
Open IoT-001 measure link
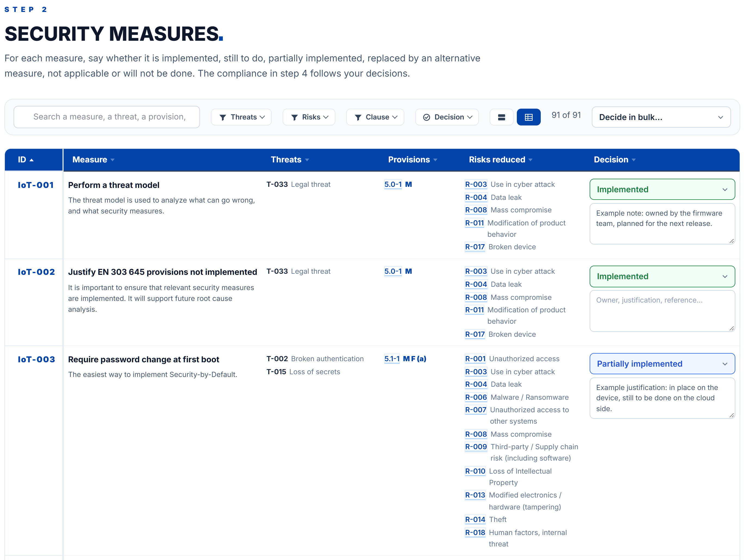pyautogui.click(x=36, y=185)
